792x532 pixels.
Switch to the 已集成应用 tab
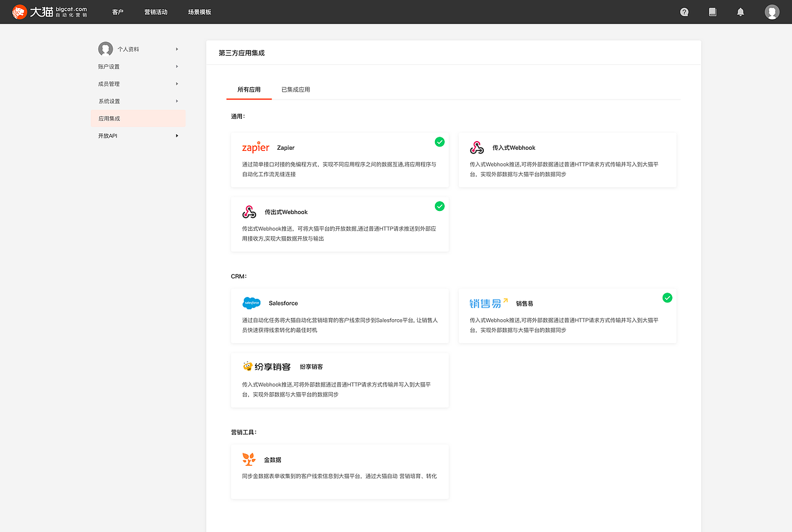coord(296,90)
